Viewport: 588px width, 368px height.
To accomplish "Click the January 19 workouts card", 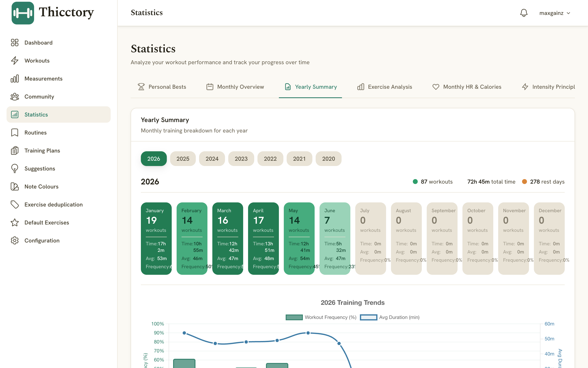I will coord(156,239).
